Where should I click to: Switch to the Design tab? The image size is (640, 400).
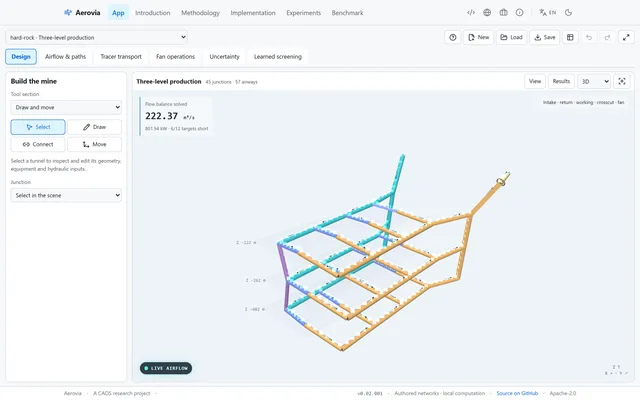[21, 57]
